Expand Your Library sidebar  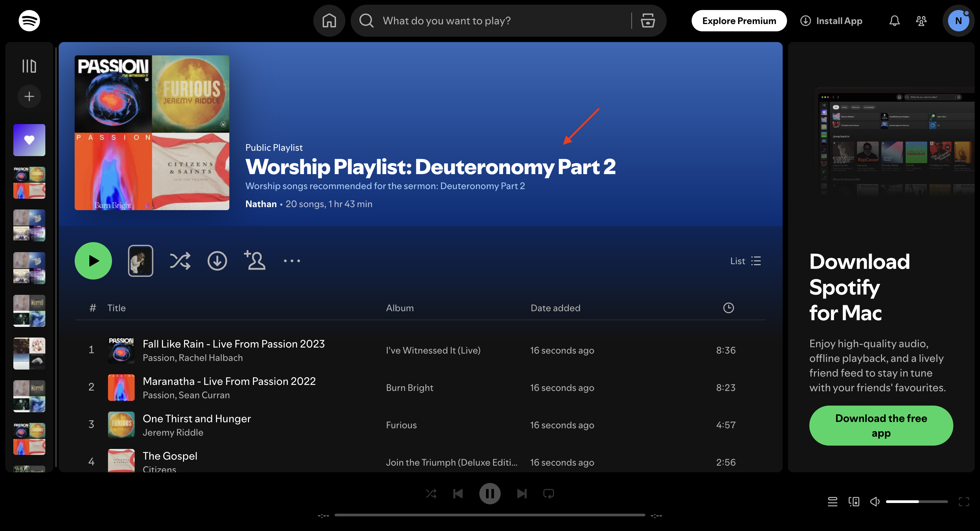tap(29, 66)
